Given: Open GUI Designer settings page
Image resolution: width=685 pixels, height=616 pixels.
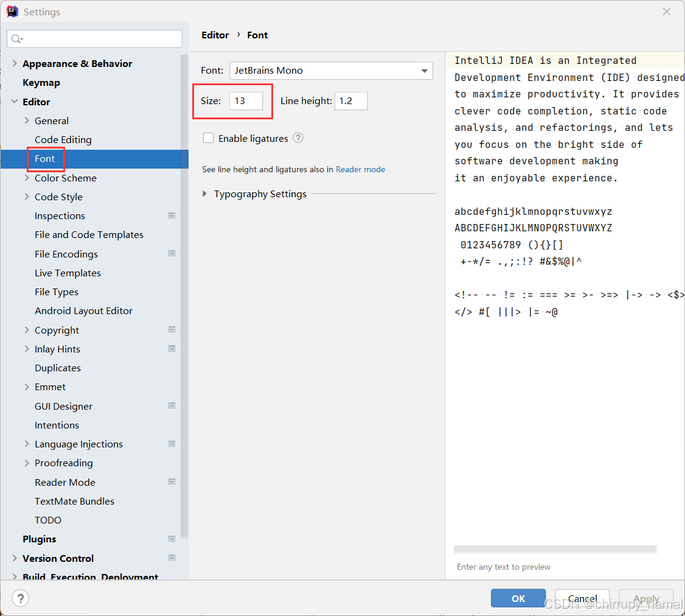Looking at the screenshot, I should (x=63, y=406).
